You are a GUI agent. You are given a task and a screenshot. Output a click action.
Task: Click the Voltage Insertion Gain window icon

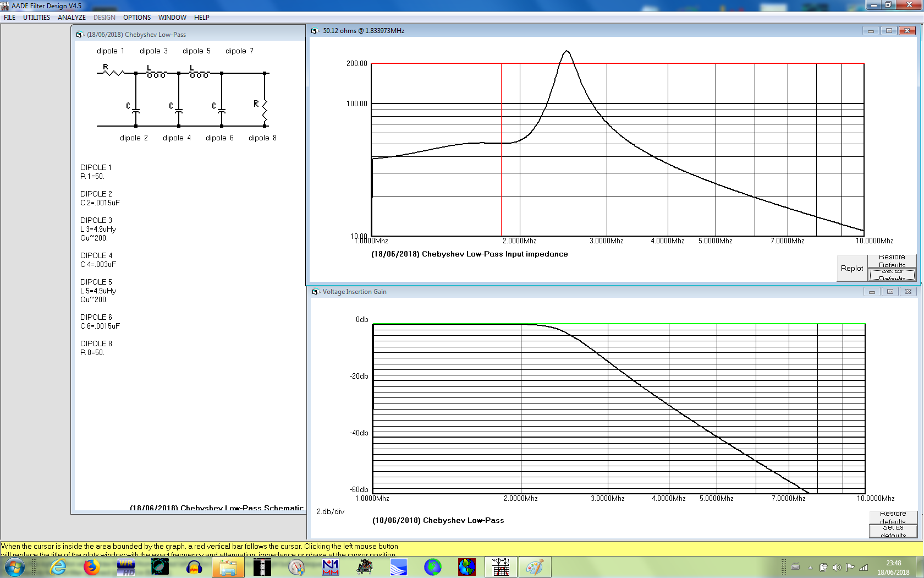[x=315, y=292]
